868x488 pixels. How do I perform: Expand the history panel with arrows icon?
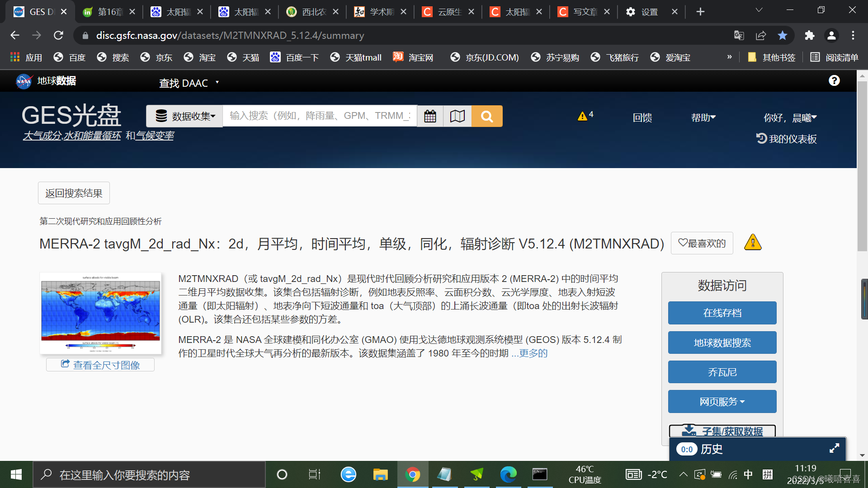(x=834, y=448)
